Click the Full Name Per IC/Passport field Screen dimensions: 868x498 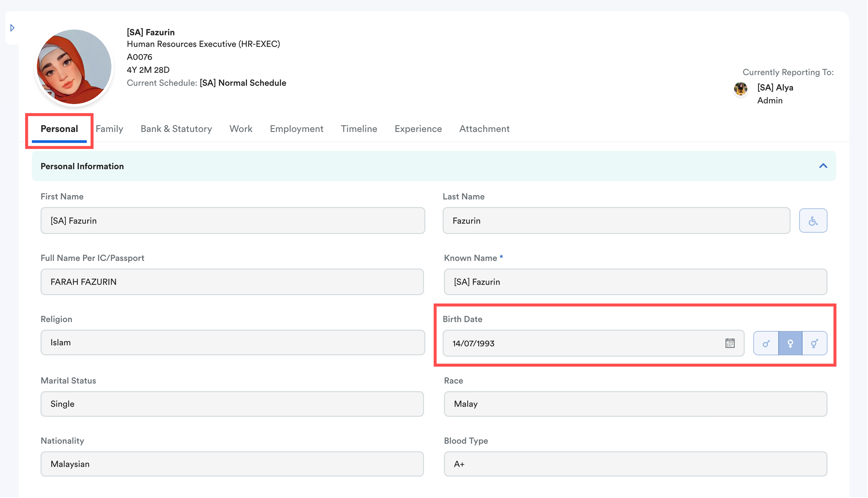[x=232, y=282]
